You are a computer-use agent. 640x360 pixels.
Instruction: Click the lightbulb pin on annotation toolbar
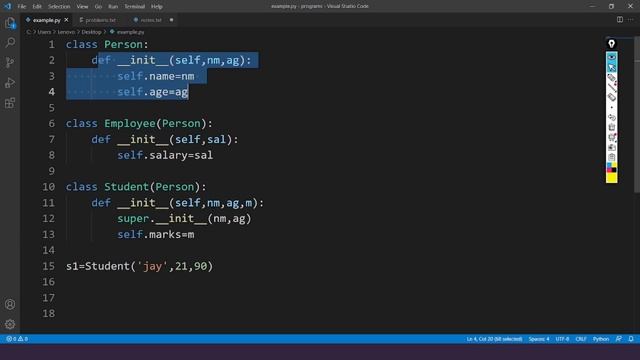click(x=611, y=44)
